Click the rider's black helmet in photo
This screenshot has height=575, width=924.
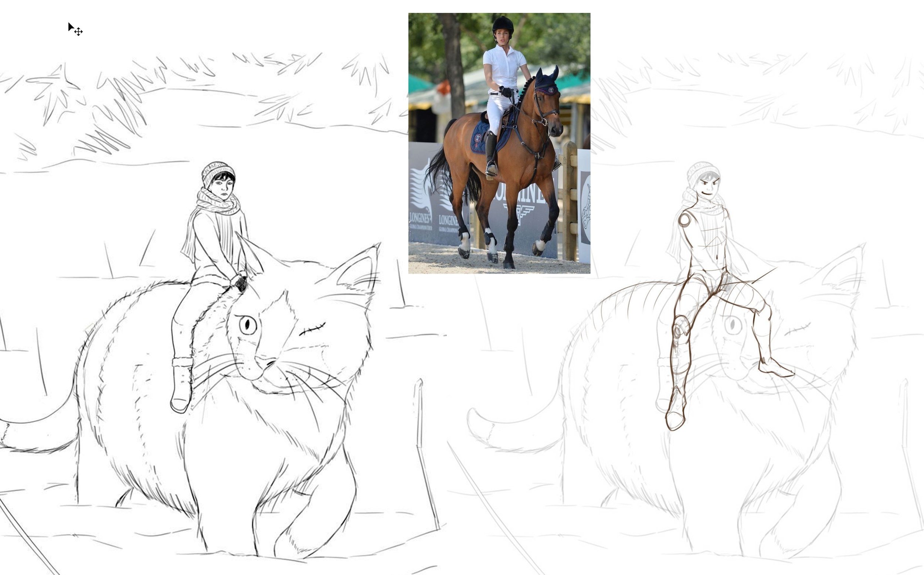[x=503, y=24]
